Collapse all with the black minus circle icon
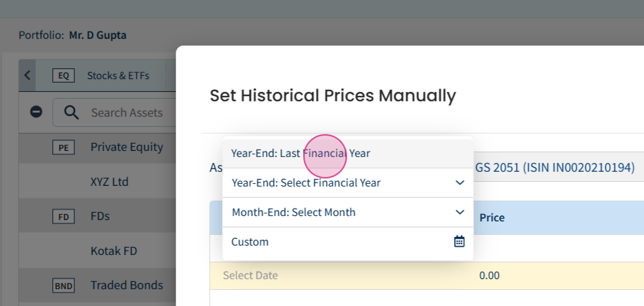Image resolution: width=644 pixels, height=306 pixels. click(36, 111)
